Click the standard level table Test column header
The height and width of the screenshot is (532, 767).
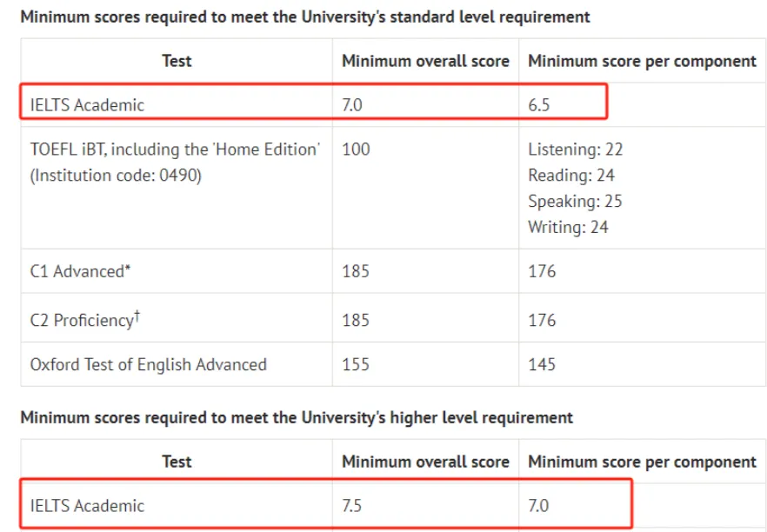(177, 61)
